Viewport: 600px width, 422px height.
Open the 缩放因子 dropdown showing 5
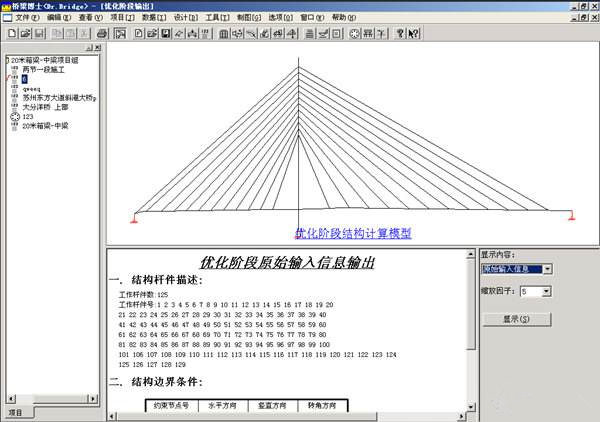(546, 292)
